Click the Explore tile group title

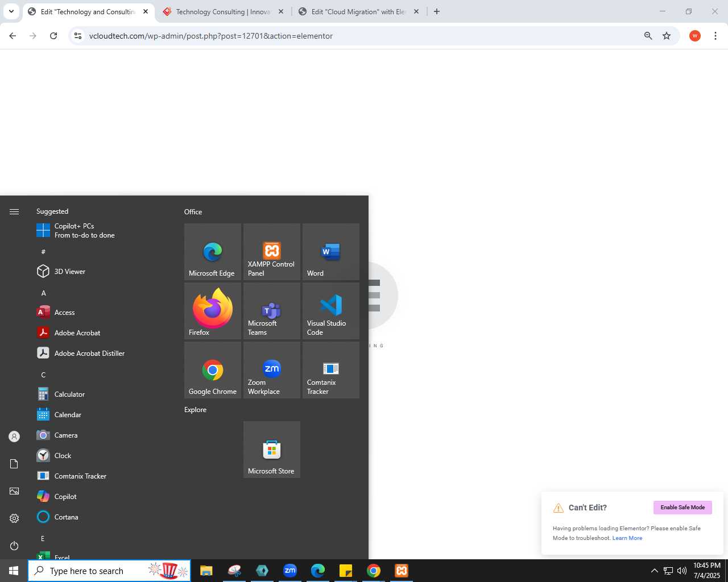point(195,410)
